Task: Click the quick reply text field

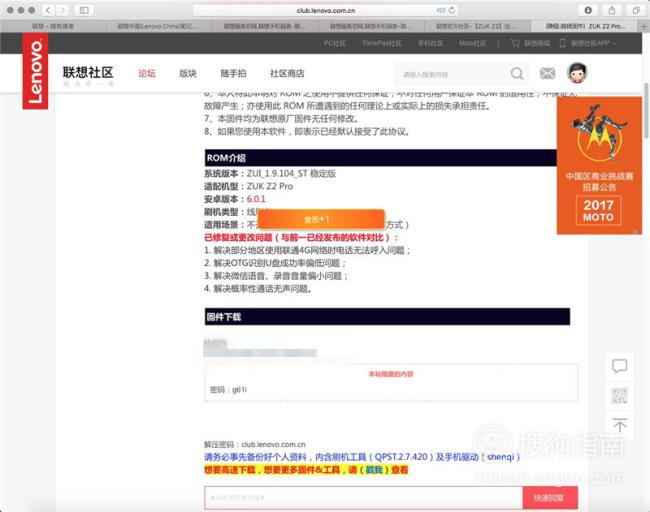Action: (x=364, y=497)
